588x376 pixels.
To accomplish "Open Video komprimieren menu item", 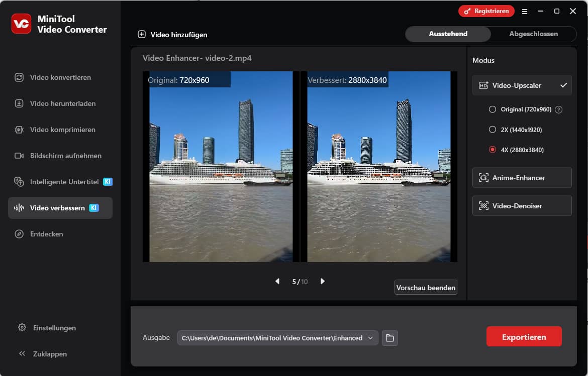I will point(60,130).
